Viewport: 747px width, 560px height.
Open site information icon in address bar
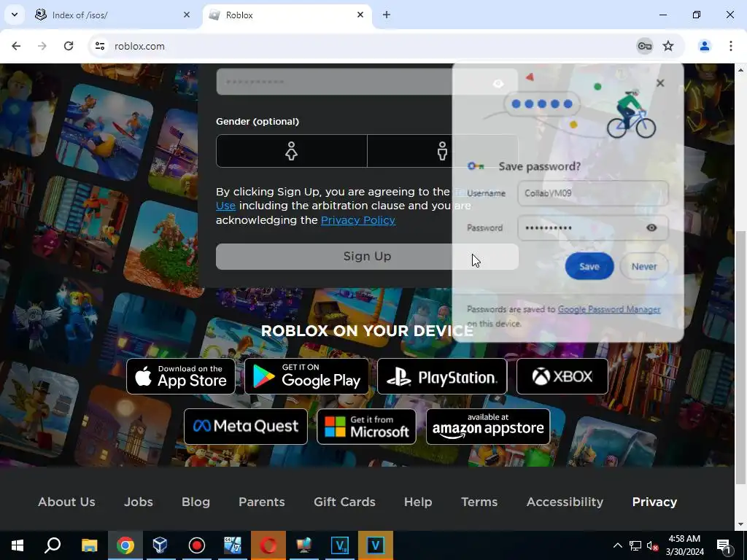(99, 46)
